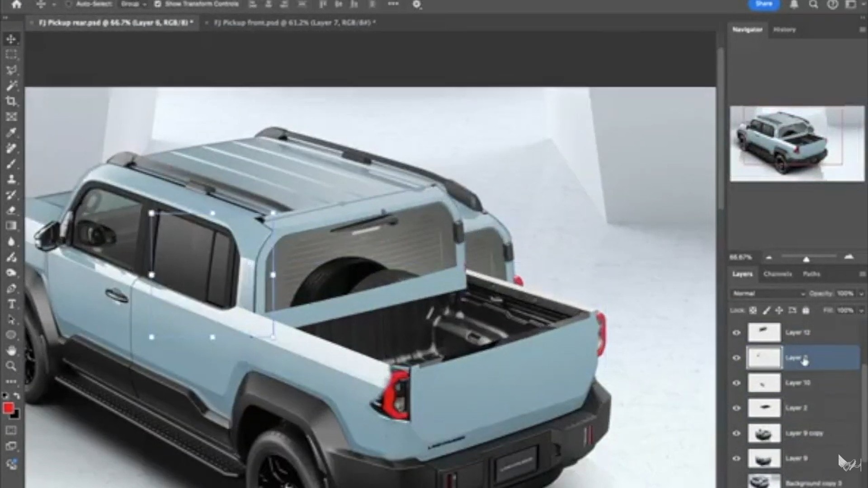Image resolution: width=868 pixels, height=488 pixels.
Task: Select the Clone Stamp tool
Action: pyautogui.click(x=11, y=179)
